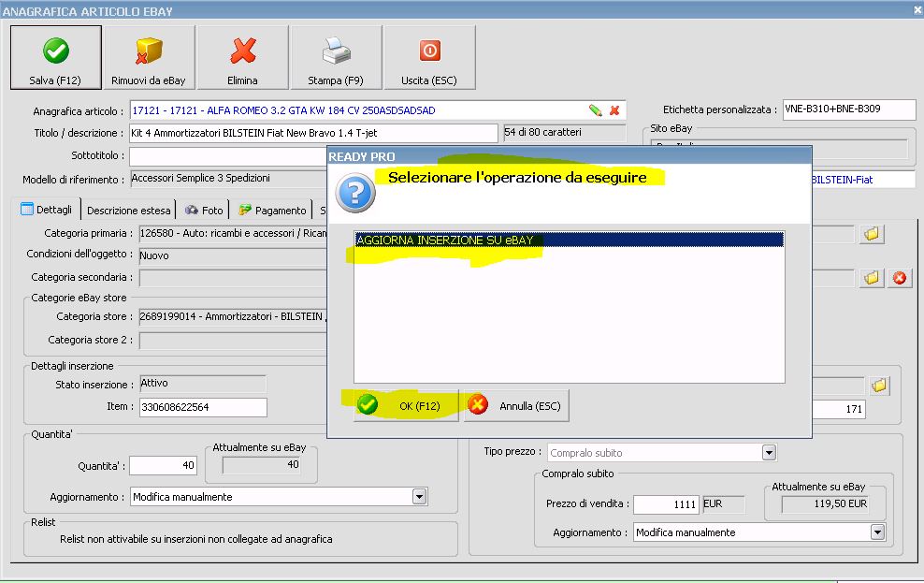Click red remove icon beside Categoria secondaria
This screenshot has width=924, height=583.
click(x=900, y=278)
